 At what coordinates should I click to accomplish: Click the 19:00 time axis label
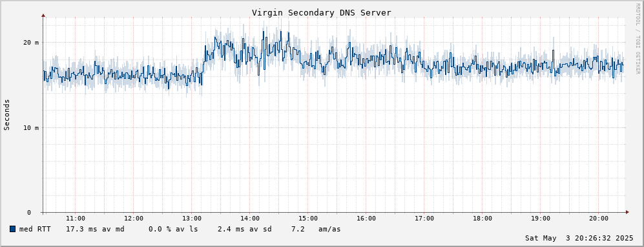point(541,219)
